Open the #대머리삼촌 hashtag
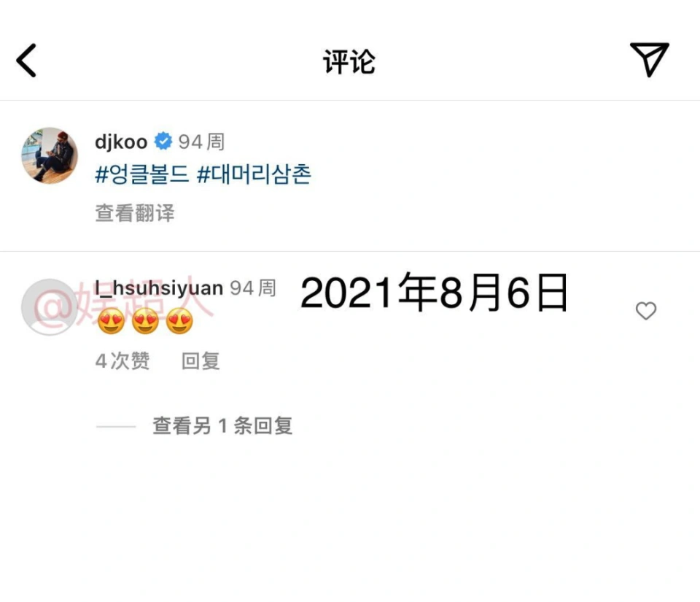 pos(254,174)
